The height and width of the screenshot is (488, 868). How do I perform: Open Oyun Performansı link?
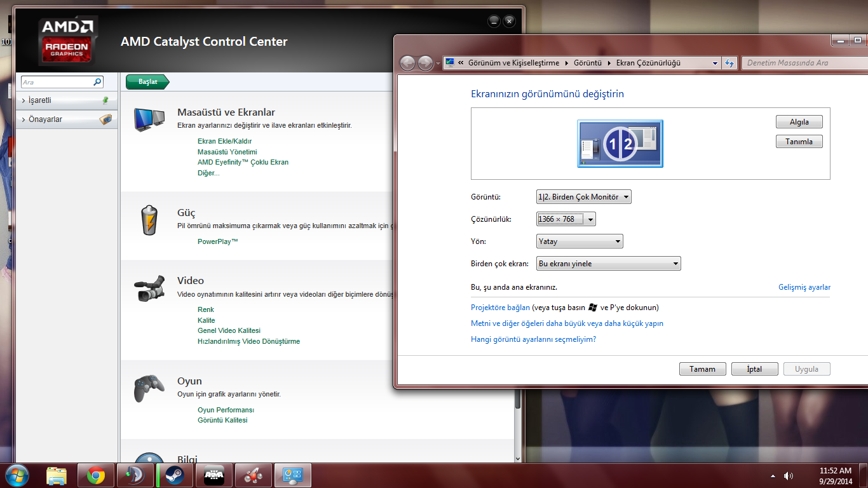click(226, 410)
